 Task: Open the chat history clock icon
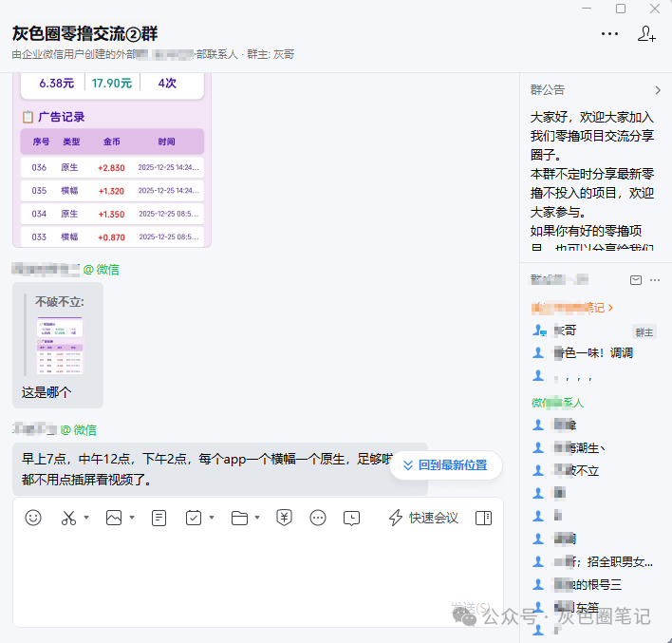coord(351,518)
